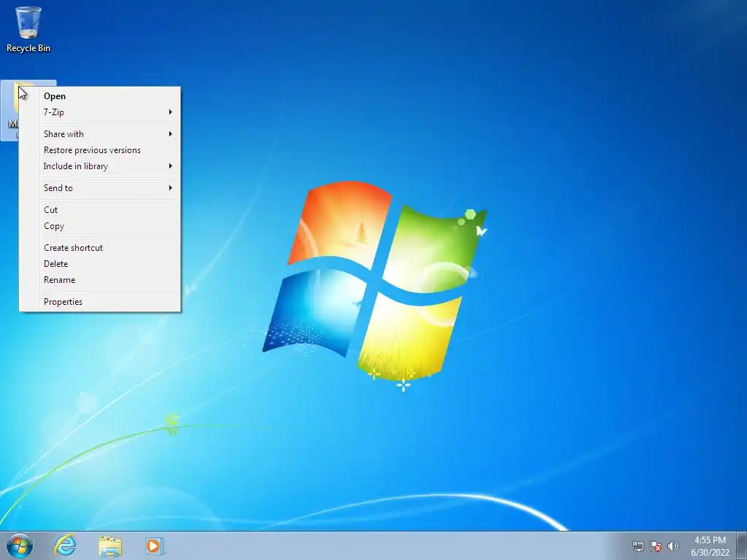Launch Windows Media Player from the taskbar
This screenshot has width=747, height=560.
coord(155,545)
